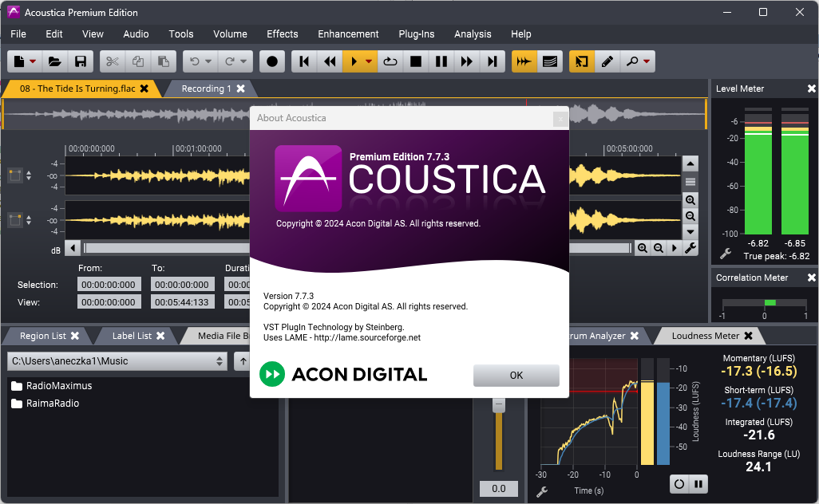Open the Play options dropdown arrow

click(x=369, y=61)
